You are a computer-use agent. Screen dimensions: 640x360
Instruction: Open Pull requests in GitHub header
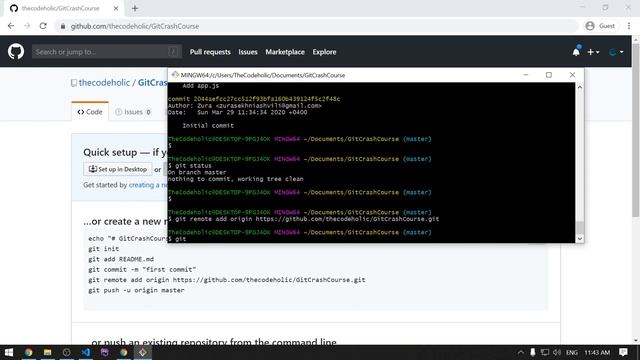click(x=210, y=52)
